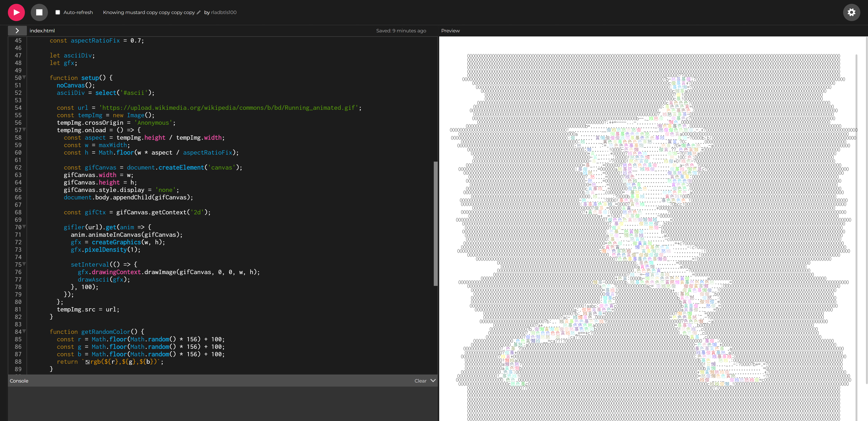Click the sketch title Knowing mustard copy

(x=149, y=12)
